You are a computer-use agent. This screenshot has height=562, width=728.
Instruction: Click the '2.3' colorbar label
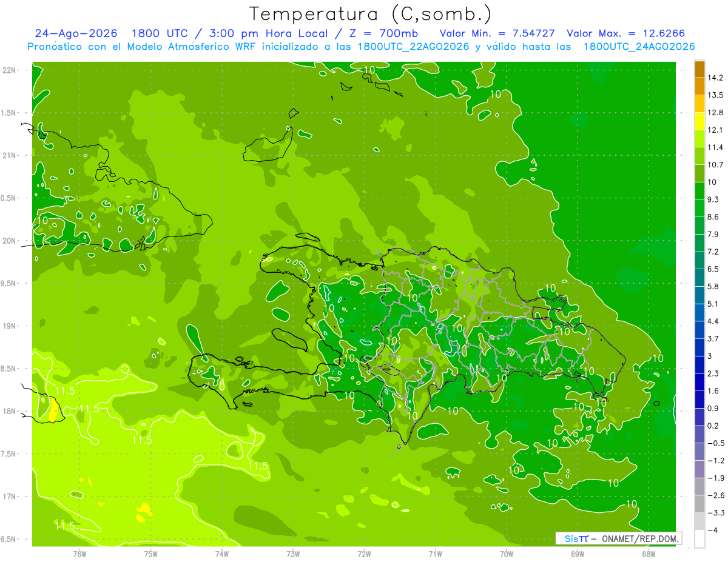tap(713, 373)
